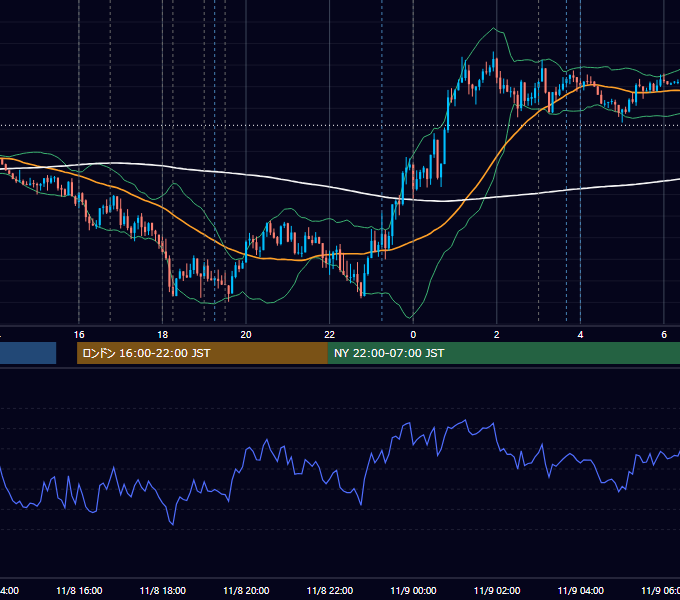Click hour label 20 on upper axis
Screen dimensions: 680x600
point(246,335)
